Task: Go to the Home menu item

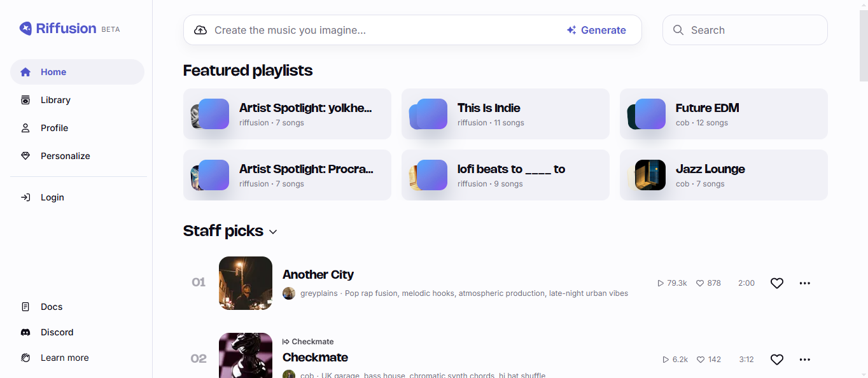Action: click(x=78, y=72)
